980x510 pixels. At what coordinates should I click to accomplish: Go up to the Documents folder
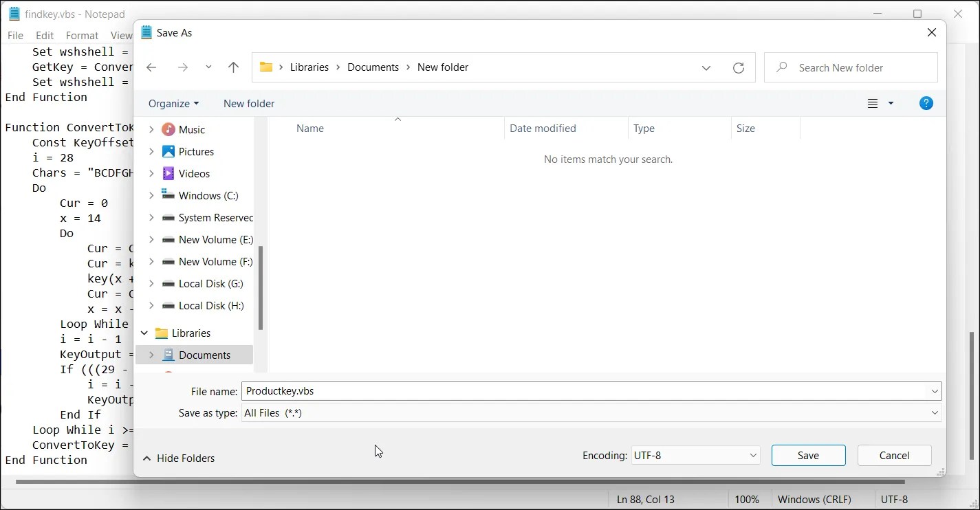pos(233,67)
